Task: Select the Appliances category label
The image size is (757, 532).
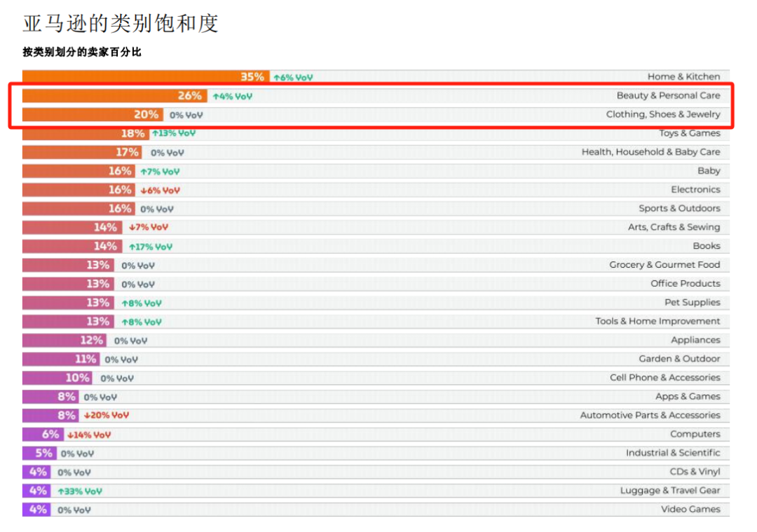Action: tap(695, 341)
